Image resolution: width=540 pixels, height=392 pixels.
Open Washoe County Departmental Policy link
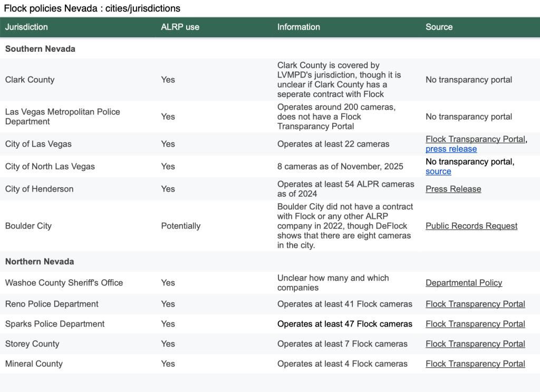pyautogui.click(x=464, y=283)
